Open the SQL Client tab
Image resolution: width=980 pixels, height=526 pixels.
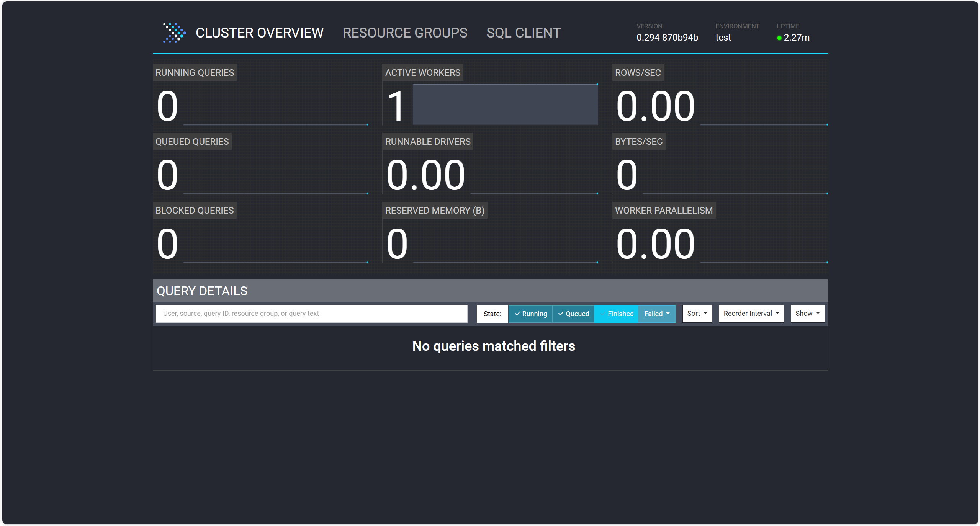523,33
